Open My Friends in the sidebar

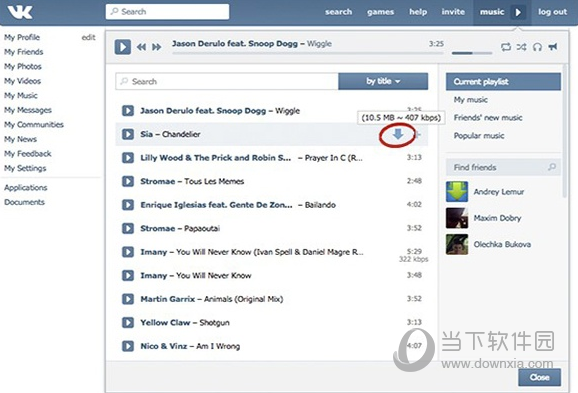click(24, 52)
